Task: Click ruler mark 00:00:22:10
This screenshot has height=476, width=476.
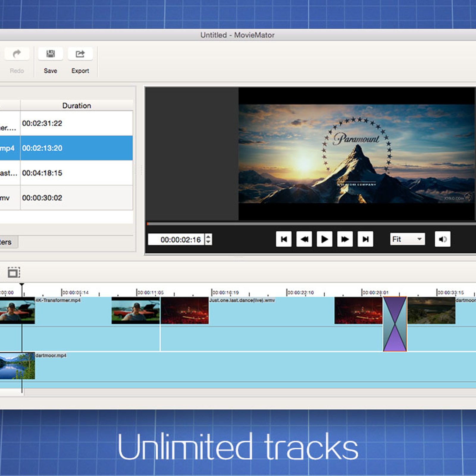Action: 300,292
